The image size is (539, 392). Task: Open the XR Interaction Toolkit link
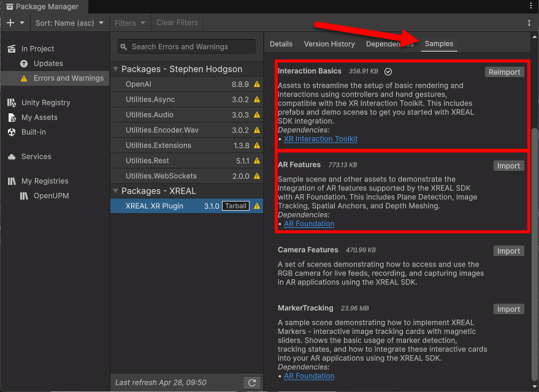click(x=321, y=139)
